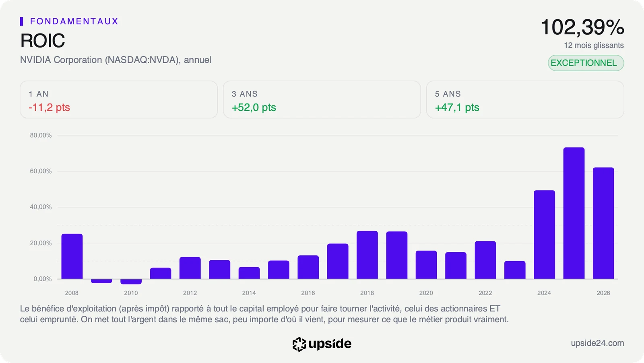Viewport: 644px width, 363px height.
Task: Click the NVIDIA Corporation subtitle text
Action: pyautogui.click(x=116, y=60)
